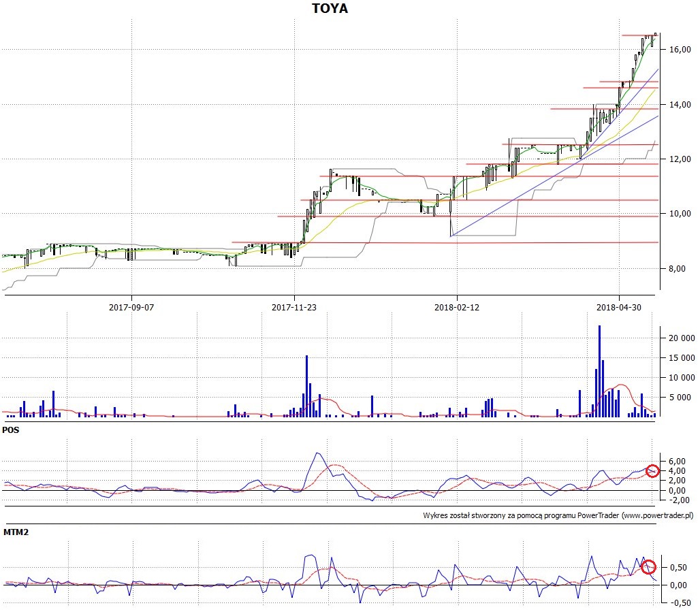Click the PowerTrader credit text
The width and height of the screenshot is (700, 612).
(x=558, y=515)
